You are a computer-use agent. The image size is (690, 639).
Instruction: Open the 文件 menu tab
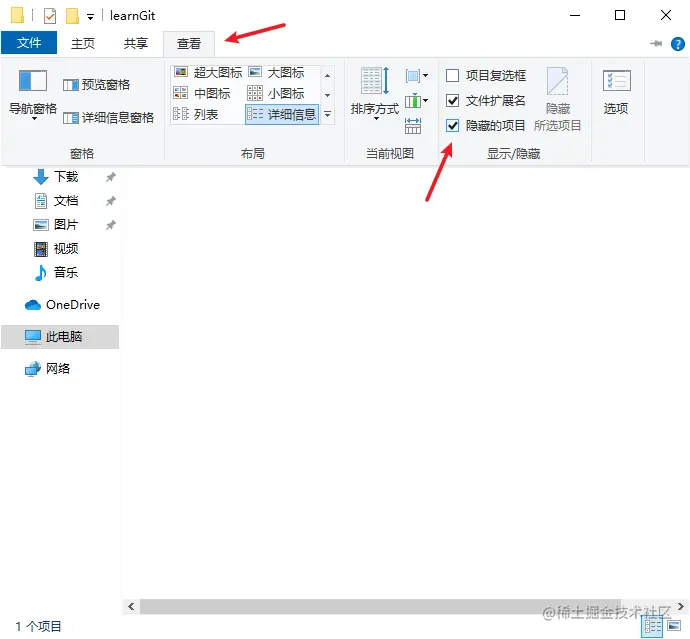point(29,43)
